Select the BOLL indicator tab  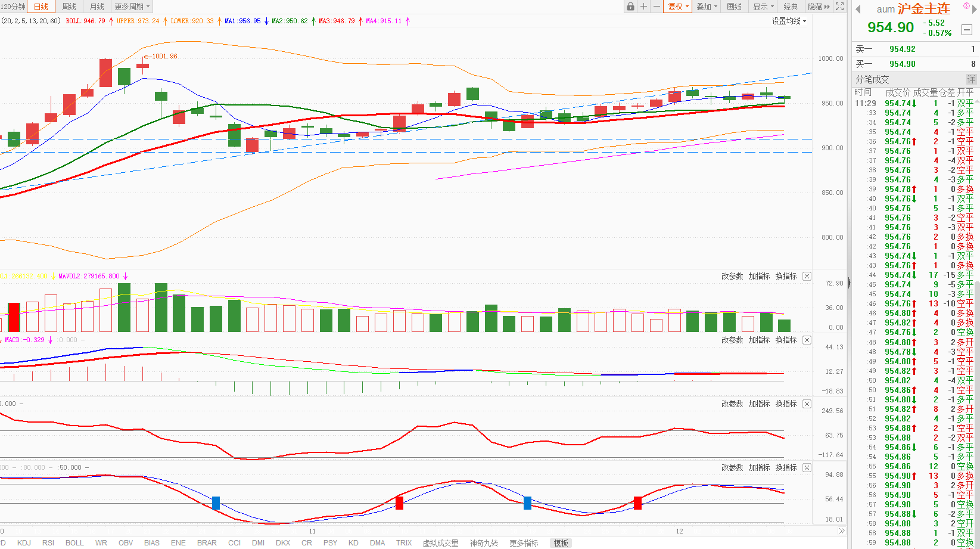[x=74, y=543]
